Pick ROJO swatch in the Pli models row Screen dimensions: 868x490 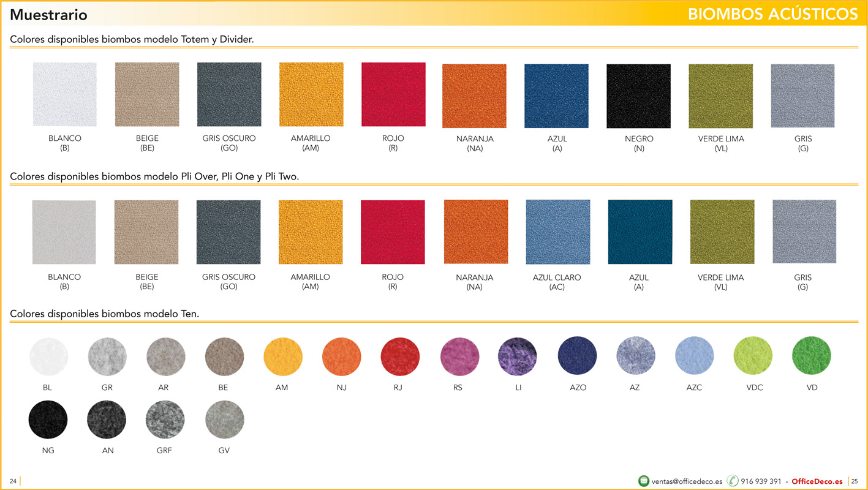(x=393, y=232)
